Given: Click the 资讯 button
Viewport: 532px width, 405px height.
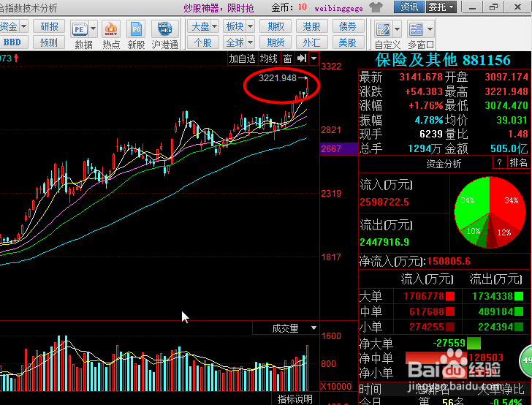Looking at the screenshot, I should click(408, 7).
